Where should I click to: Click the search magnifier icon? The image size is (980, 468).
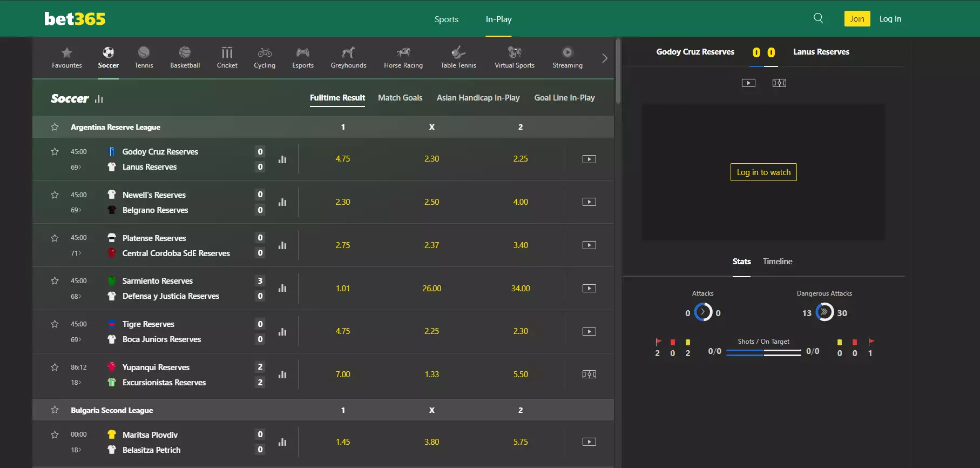click(x=819, y=18)
